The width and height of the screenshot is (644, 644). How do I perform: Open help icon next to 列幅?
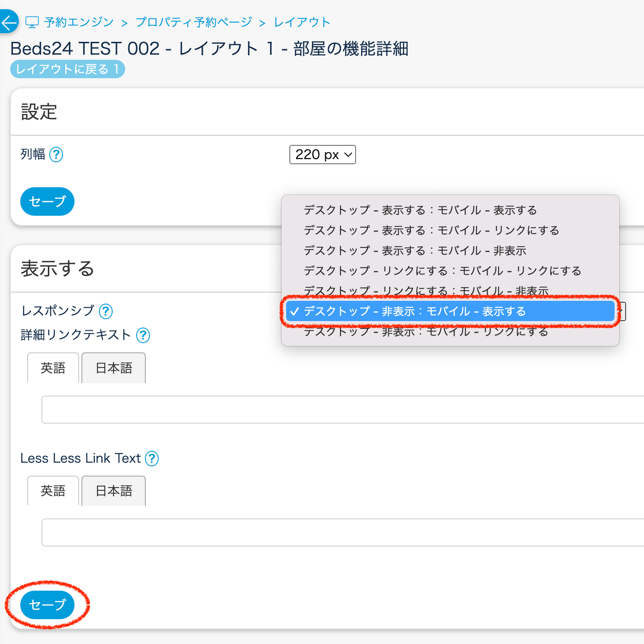coord(56,155)
